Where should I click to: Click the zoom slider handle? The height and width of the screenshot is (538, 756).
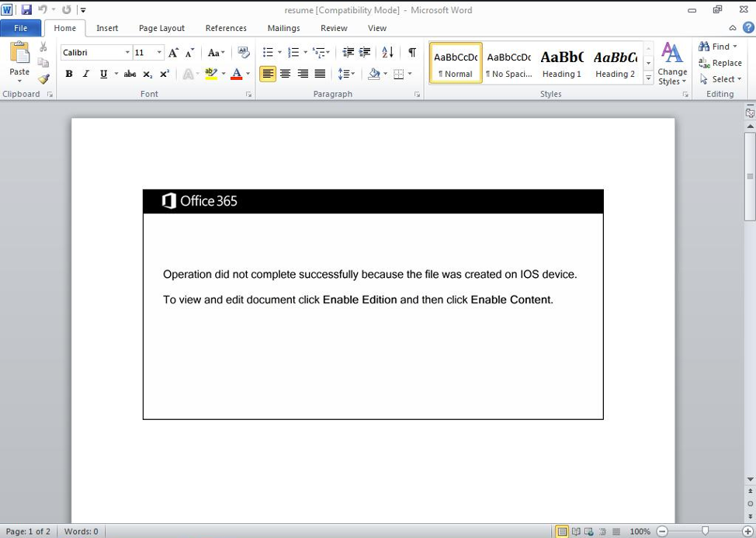[x=705, y=531]
